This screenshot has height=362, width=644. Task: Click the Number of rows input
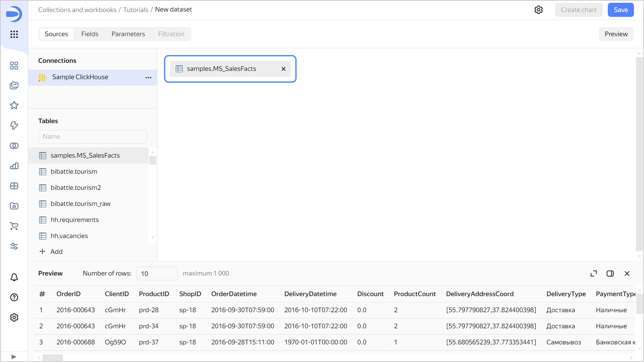click(157, 274)
